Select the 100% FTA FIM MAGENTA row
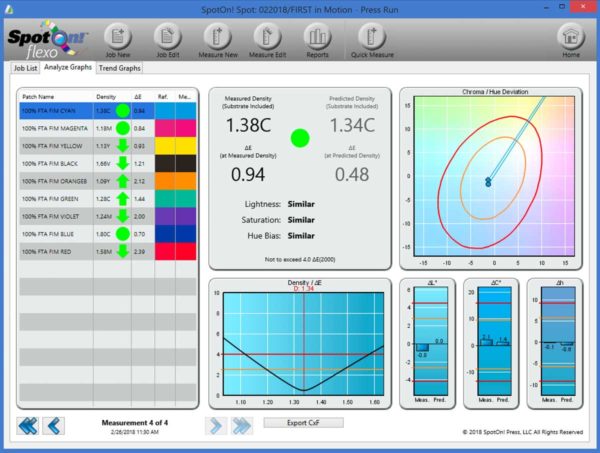Image resolution: width=600 pixels, height=453 pixels. coord(108,129)
